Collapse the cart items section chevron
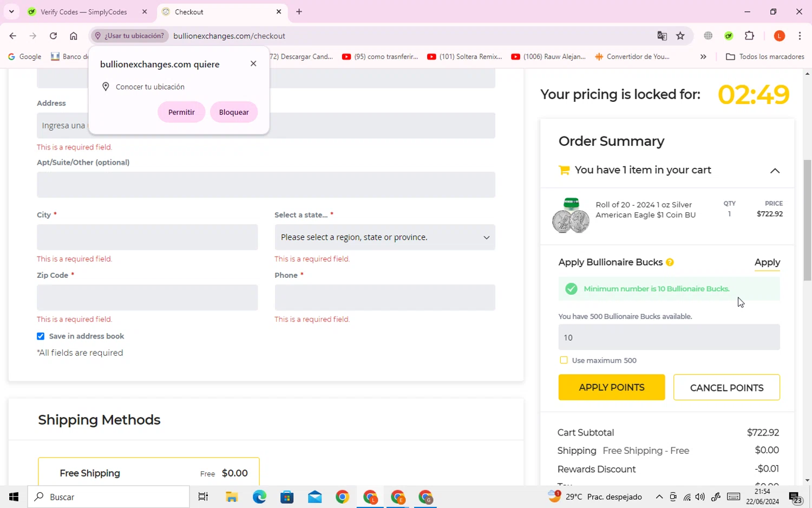 click(775, 171)
